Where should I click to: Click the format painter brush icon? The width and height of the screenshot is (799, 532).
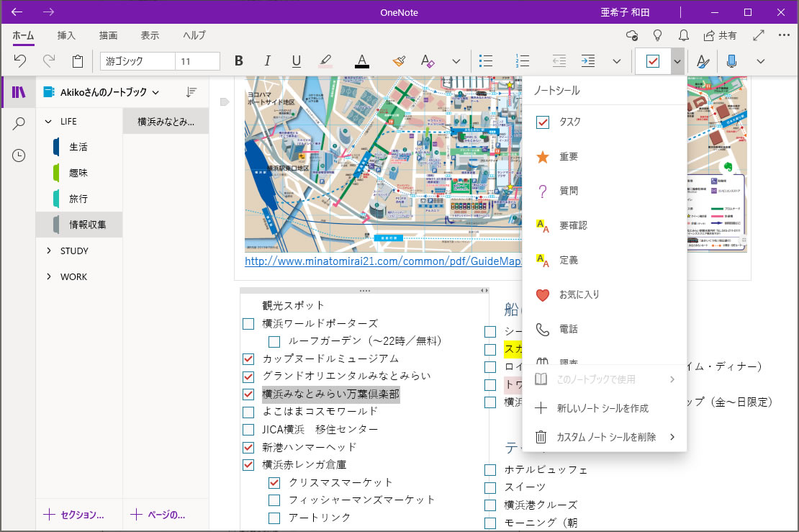(399, 61)
